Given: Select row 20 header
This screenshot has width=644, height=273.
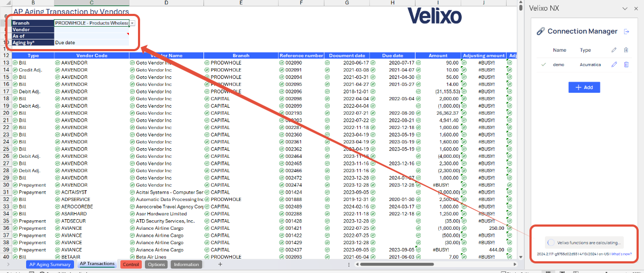Looking at the screenshot, I should 6,113.
